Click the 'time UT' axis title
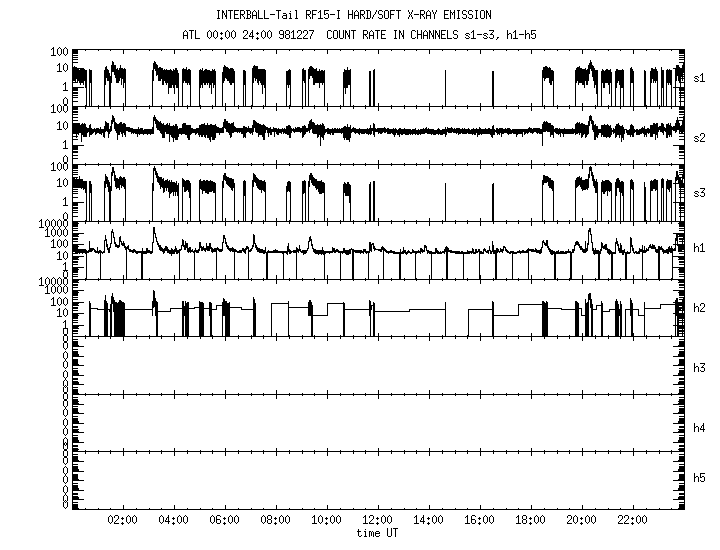 coord(377,534)
